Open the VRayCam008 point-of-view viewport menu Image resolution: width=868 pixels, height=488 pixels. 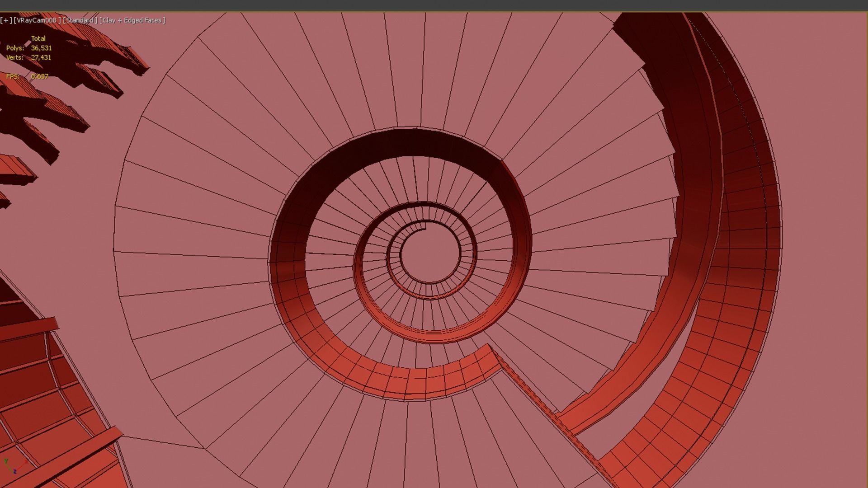coord(37,20)
